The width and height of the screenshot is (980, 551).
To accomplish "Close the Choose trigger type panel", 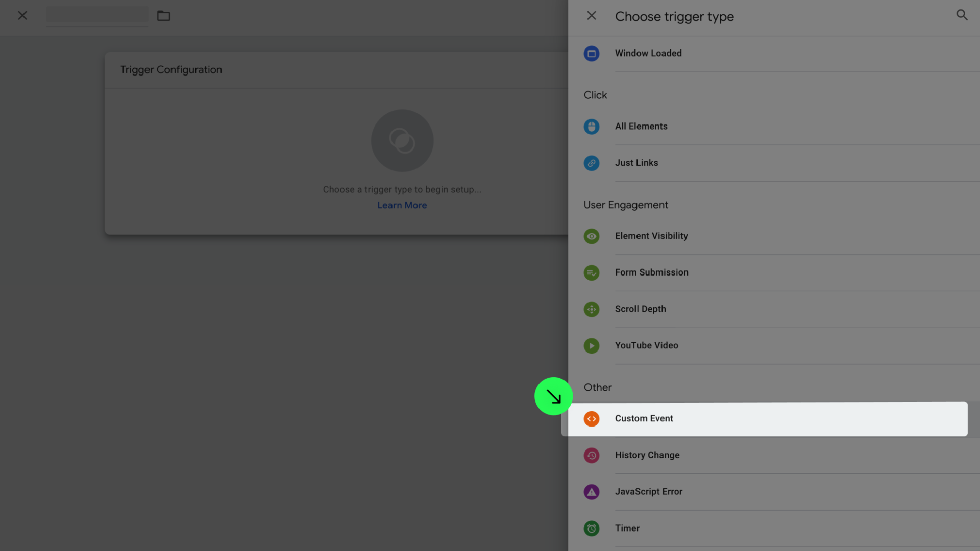I will (x=592, y=16).
